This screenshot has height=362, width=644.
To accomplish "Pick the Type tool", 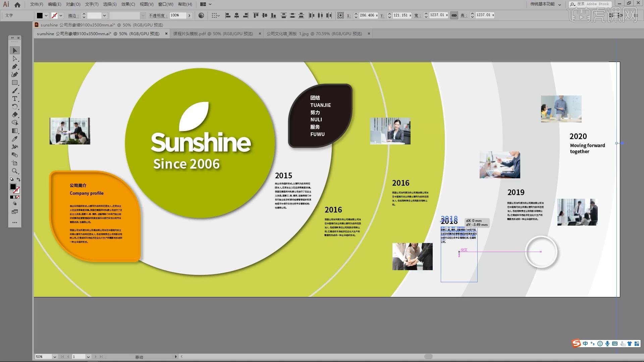I will [15, 99].
